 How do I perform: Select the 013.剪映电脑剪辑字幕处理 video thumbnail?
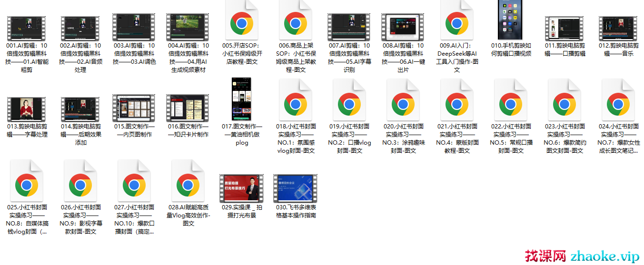click(27, 109)
